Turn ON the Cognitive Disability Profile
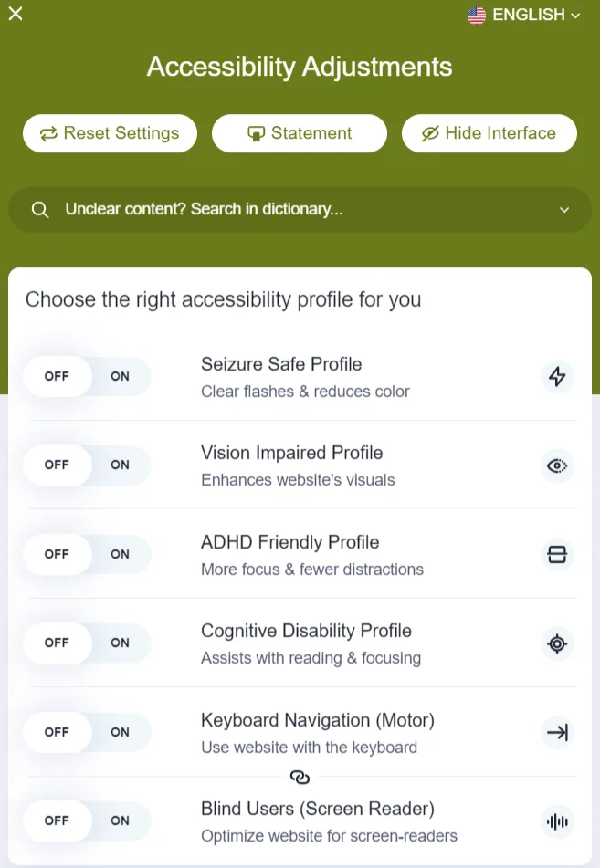 pos(120,643)
